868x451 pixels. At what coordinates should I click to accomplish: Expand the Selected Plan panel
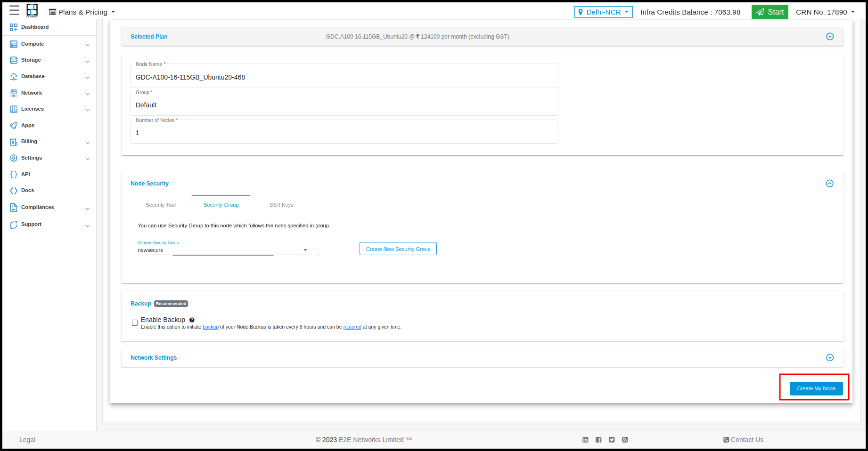pyautogui.click(x=830, y=37)
